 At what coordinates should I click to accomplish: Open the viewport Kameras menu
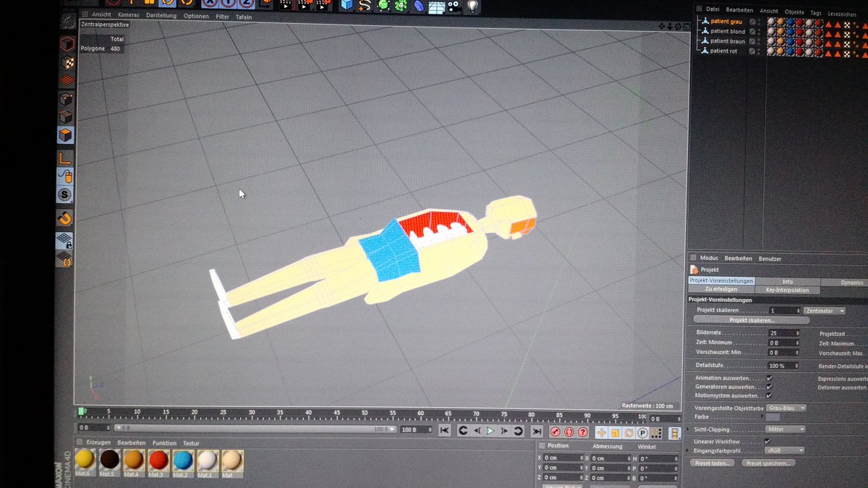(x=128, y=15)
